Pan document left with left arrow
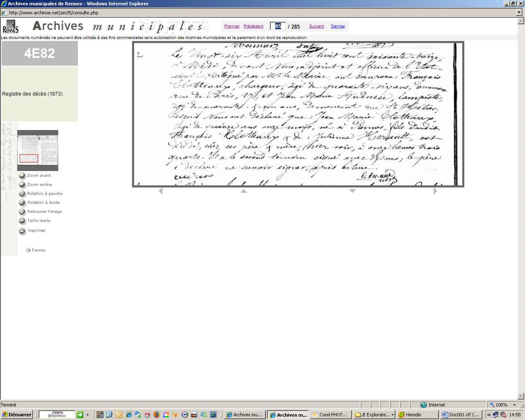This screenshot has height=420, width=525. point(160,191)
